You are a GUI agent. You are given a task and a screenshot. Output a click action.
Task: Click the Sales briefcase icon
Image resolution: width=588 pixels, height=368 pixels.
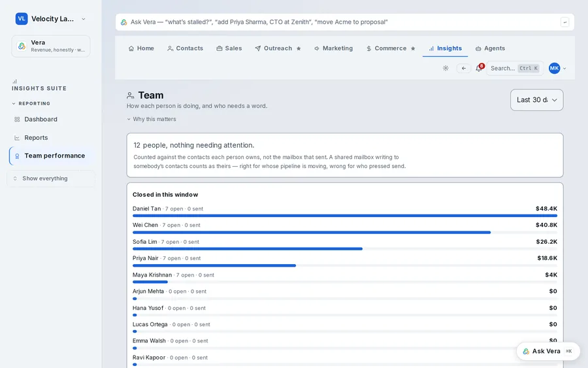click(x=220, y=48)
